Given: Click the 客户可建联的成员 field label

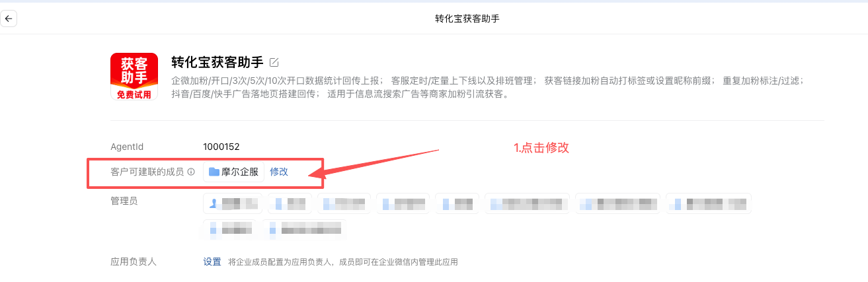Looking at the screenshot, I should pyautogui.click(x=147, y=172).
